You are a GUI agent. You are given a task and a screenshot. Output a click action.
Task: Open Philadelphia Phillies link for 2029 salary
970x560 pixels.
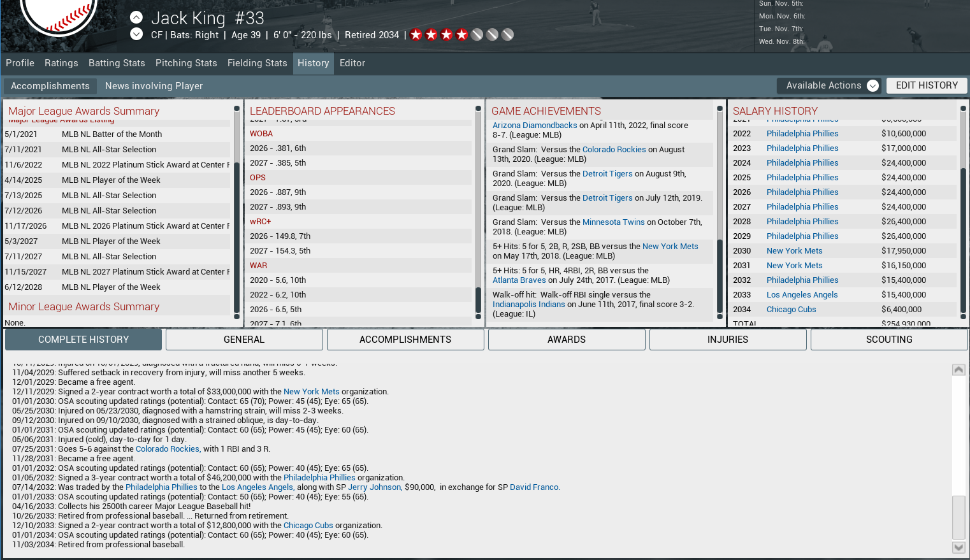pos(802,236)
